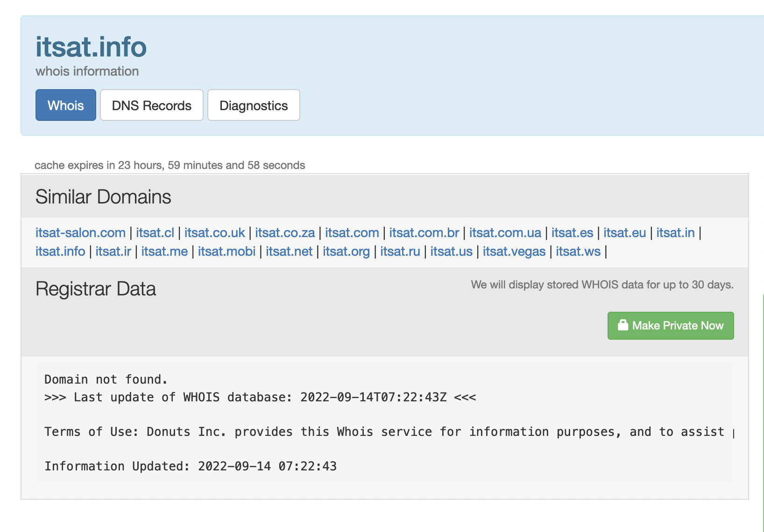Open the itsat.ws link
764x532 pixels.
pos(578,251)
